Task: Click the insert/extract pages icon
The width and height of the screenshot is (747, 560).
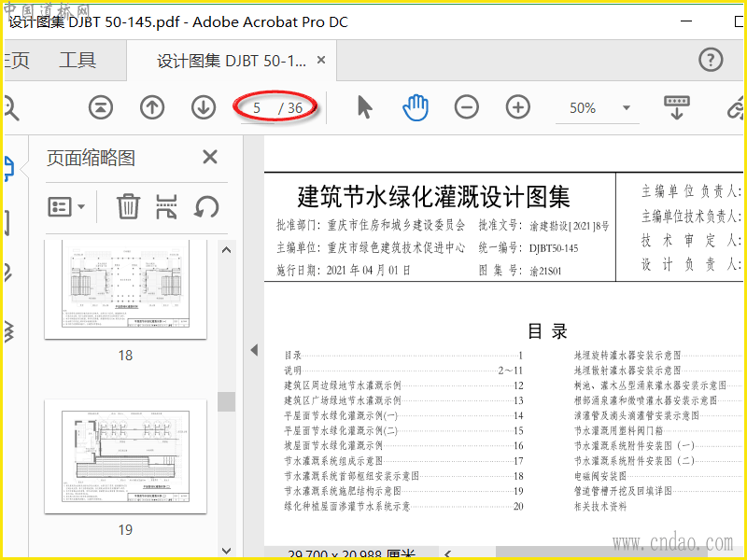Action: click(167, 206)
